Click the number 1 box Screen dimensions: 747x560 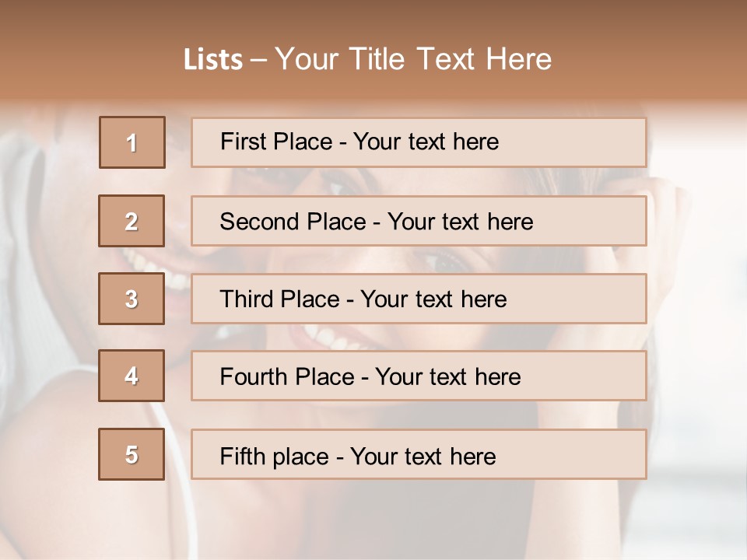pyautogui.click(x=132, y=142)
